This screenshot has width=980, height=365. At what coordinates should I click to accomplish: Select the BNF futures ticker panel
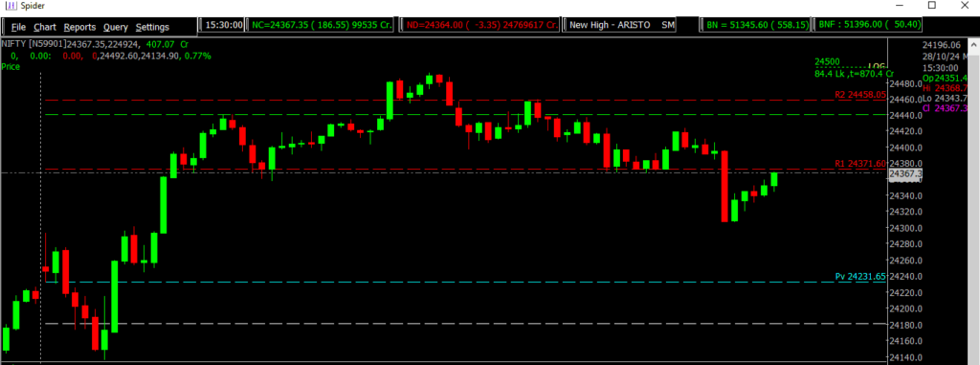(x=867, y=25)
